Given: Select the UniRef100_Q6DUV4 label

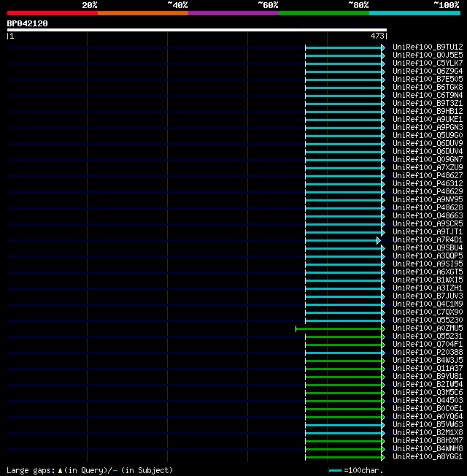Looking at the screenshot, I should coord(428,151).
